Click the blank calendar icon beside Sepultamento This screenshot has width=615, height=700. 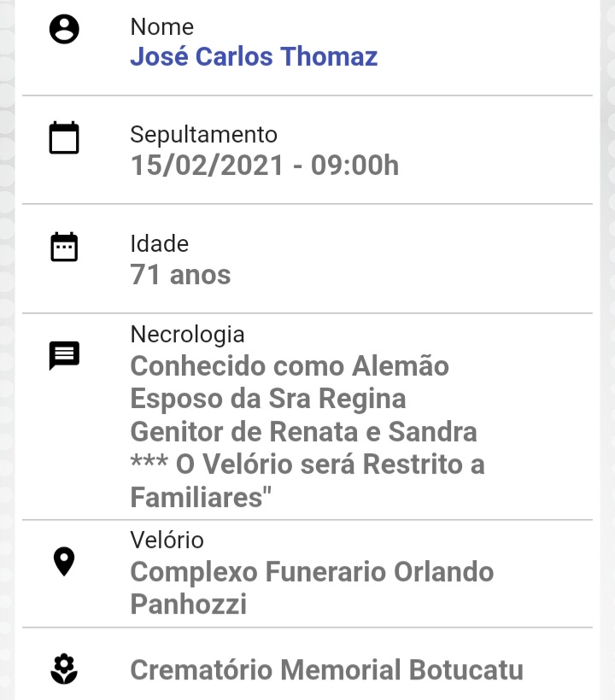coord(64,137)
